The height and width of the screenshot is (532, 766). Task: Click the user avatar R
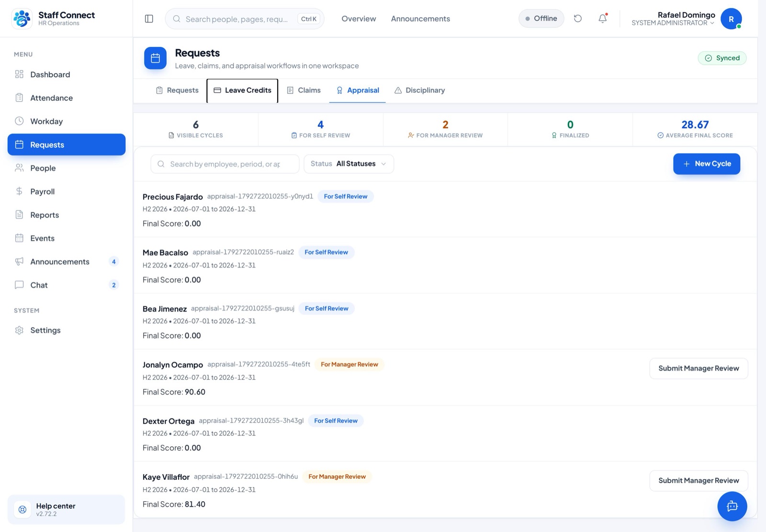point(731,19)
